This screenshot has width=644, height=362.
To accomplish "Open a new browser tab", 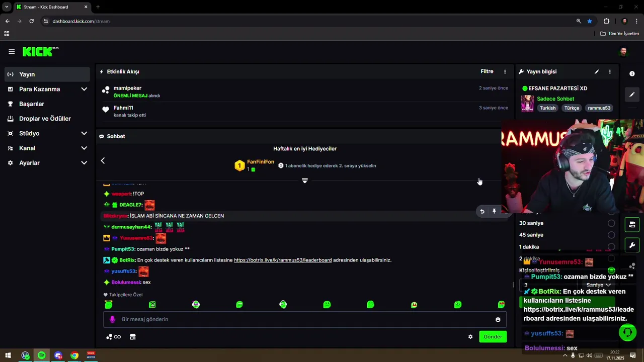I will [98, 7].
